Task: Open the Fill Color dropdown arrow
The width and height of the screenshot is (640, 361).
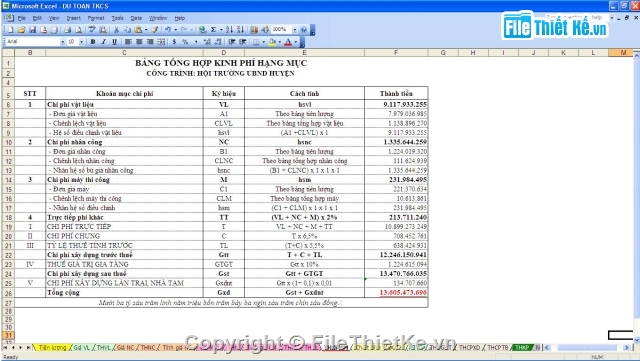Action: click(x=280, y=42)
